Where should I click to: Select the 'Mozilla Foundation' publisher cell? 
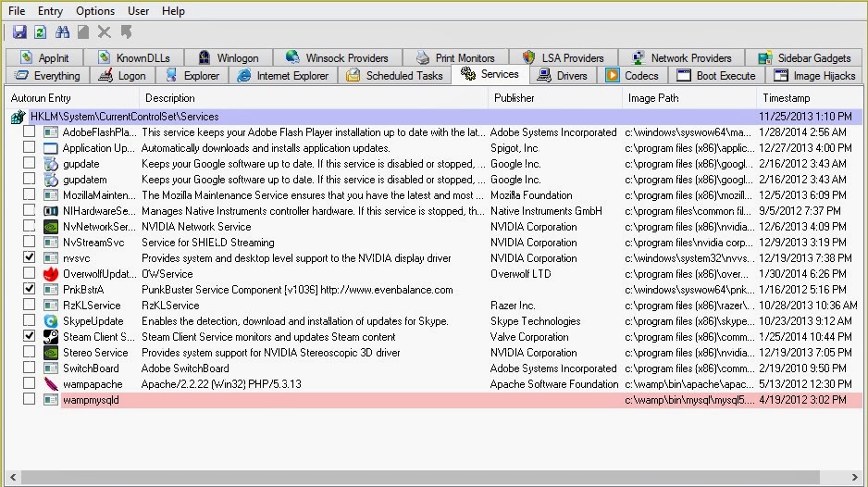tap(531, 195)
